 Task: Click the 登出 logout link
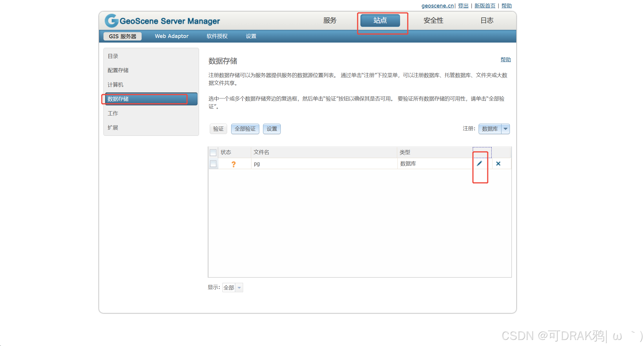click(x=463, y=6)
